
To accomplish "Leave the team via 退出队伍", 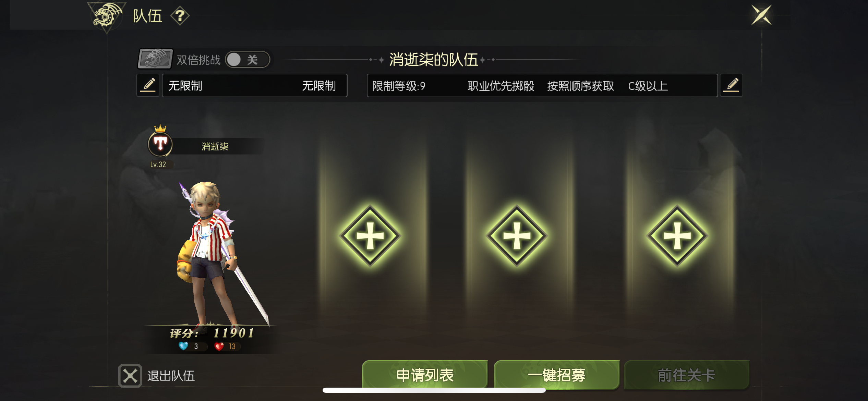I will [171, 376].
